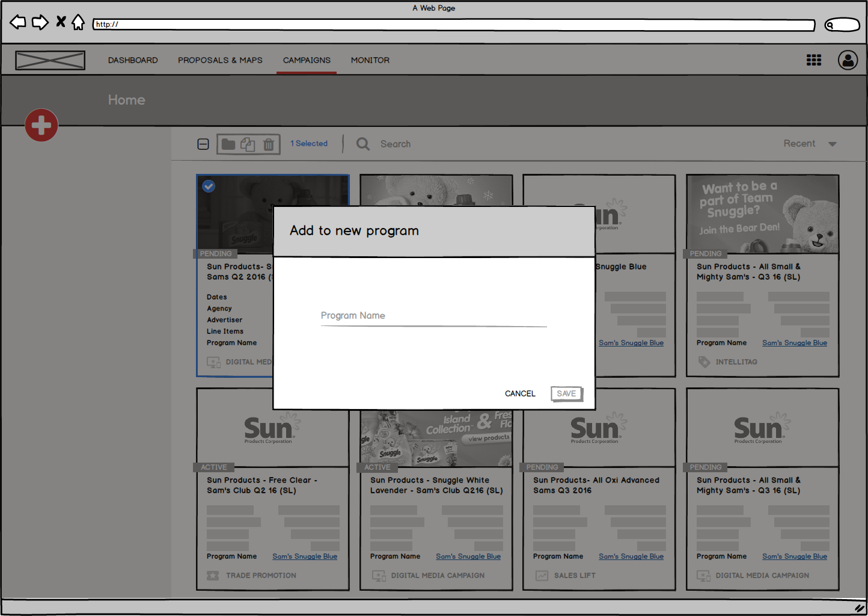Go back with the browser back arrow

(x=18, y=23)
